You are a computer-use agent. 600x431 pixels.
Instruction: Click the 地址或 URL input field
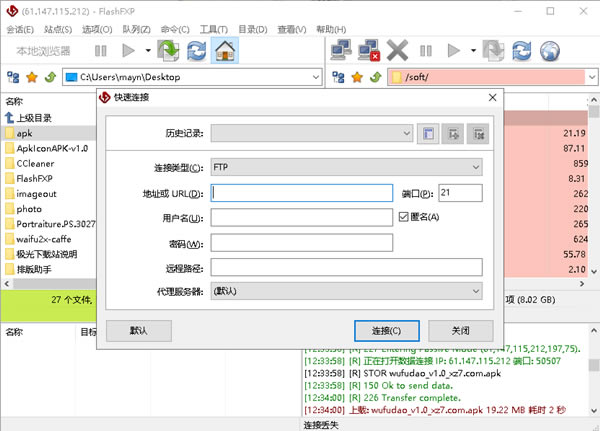point(301,193)
